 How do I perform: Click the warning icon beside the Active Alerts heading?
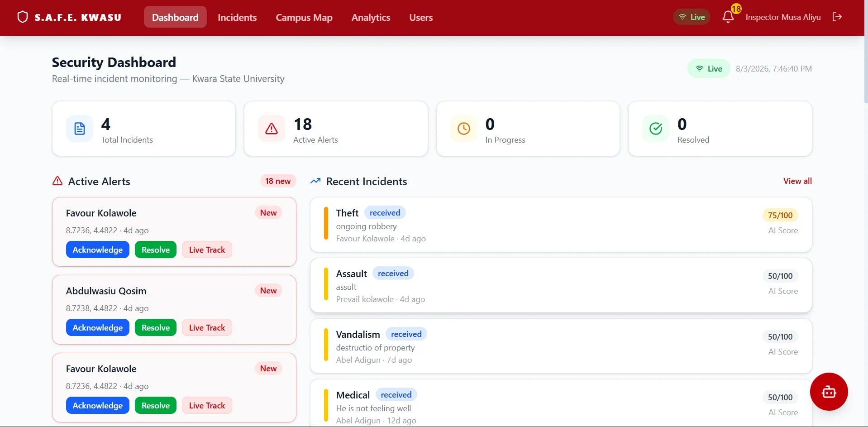[x=57, y=181]
